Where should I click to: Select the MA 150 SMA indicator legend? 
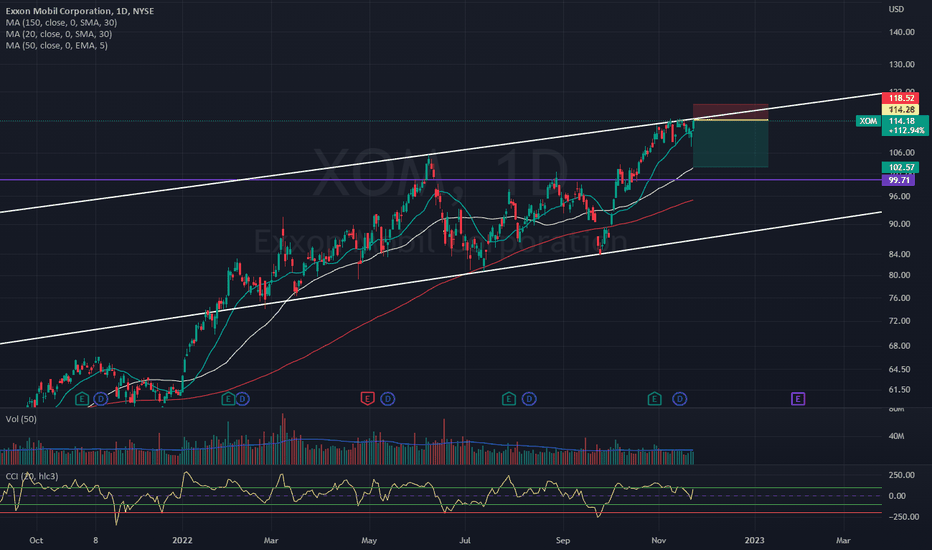[x=61, y=23]
